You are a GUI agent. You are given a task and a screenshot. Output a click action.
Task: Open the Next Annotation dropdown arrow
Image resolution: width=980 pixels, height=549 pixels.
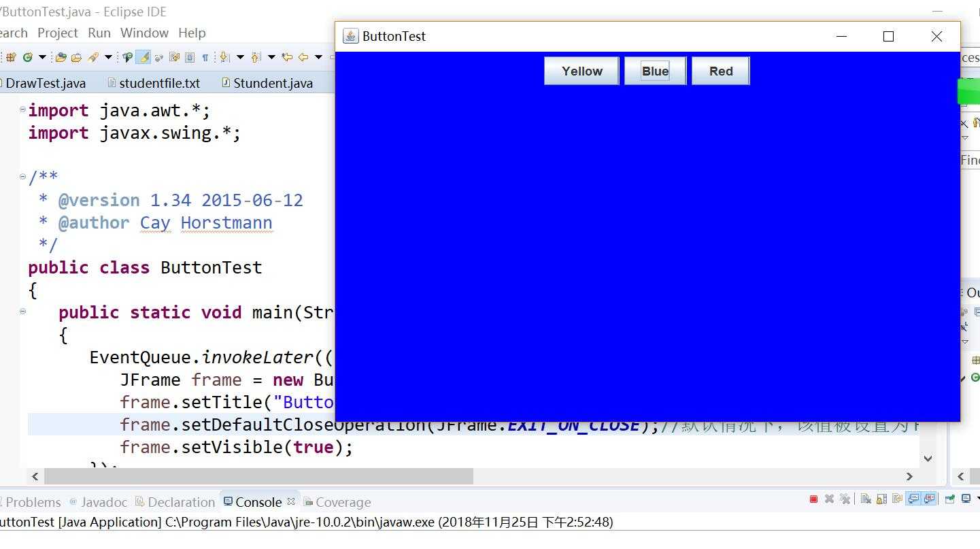(240, 57)
